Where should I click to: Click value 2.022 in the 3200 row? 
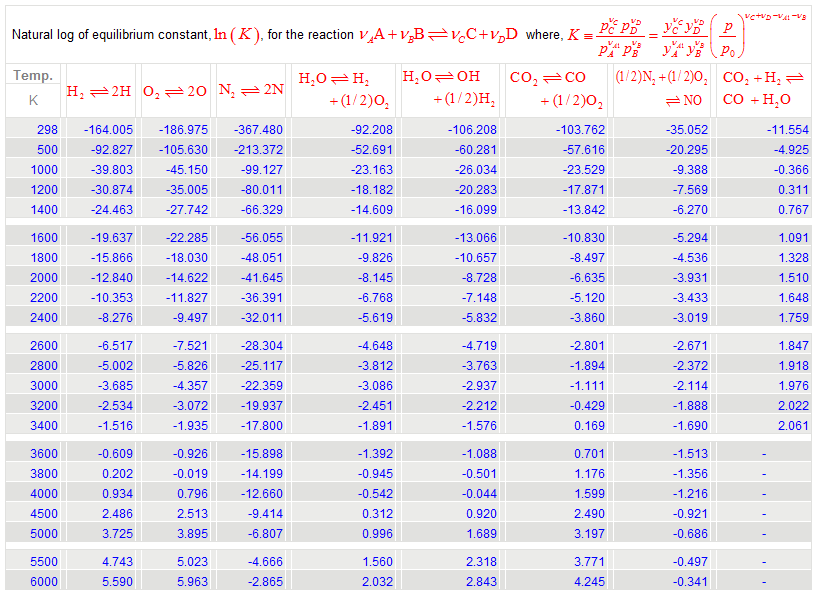pyautogui.click(x=794, y=405)
